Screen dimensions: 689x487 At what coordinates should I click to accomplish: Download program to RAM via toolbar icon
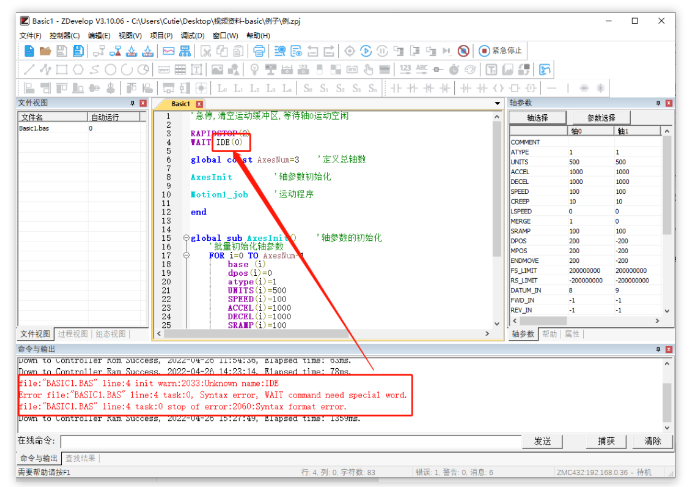(131, 51)
